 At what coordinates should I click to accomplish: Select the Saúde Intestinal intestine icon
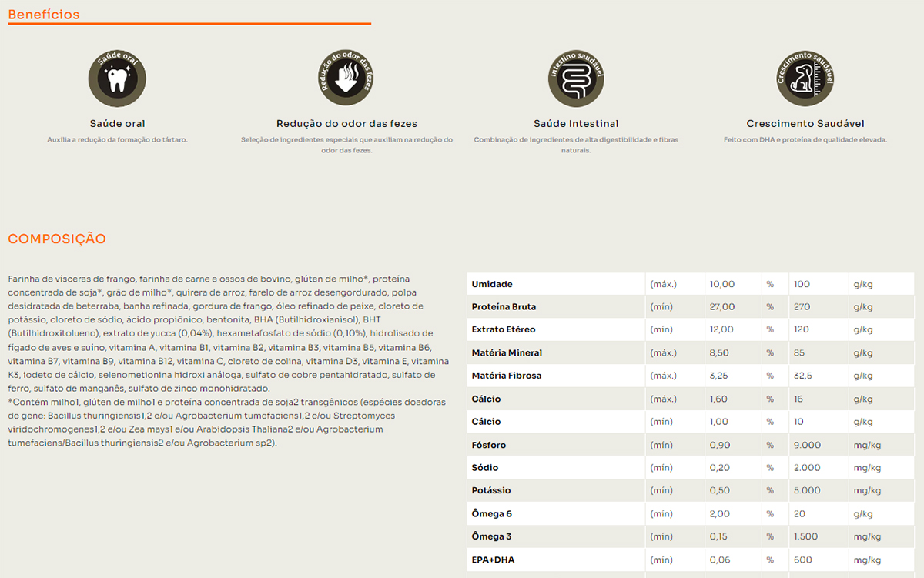pyautogui.click(x=576, y=78)
